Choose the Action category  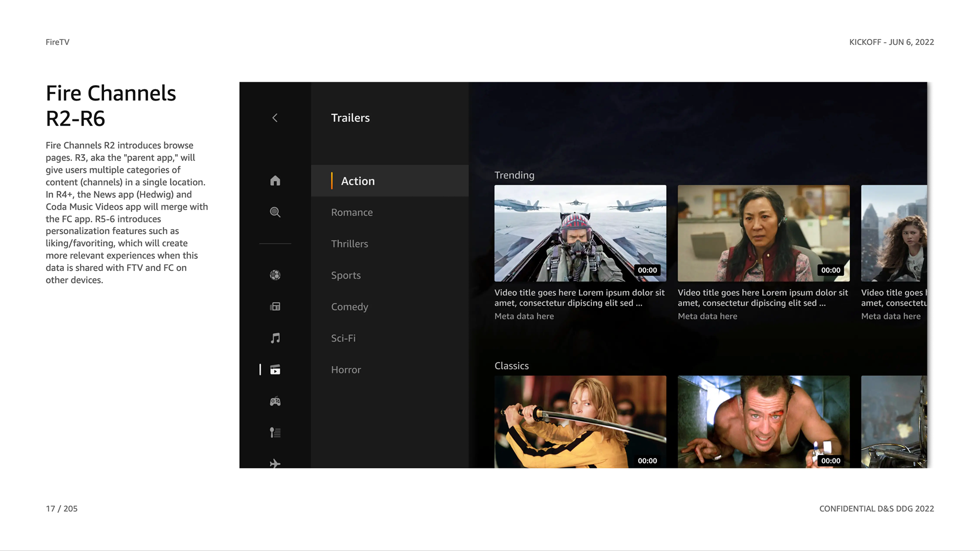coord(390,181)
